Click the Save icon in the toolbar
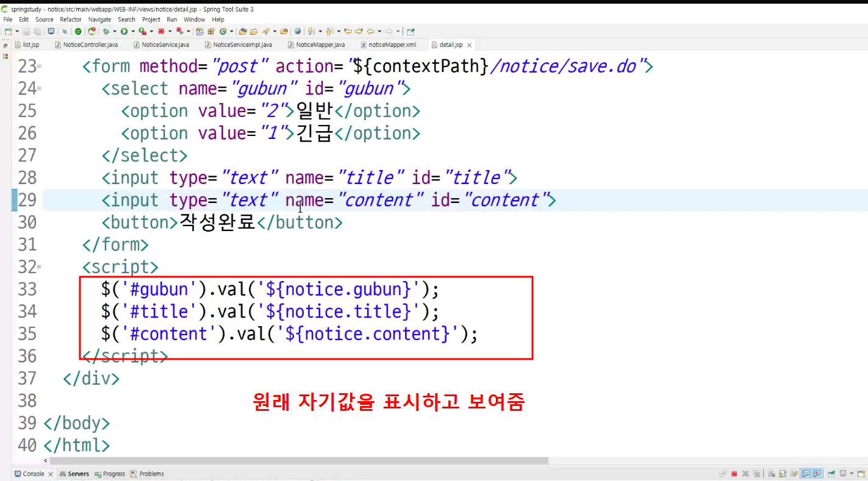Image resolution: width=868 pixels, height=481 pixels. point(26,31)
